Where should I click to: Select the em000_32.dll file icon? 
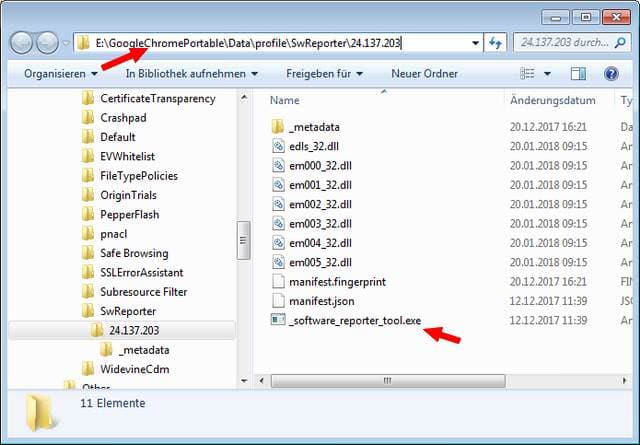coord(278,166)
